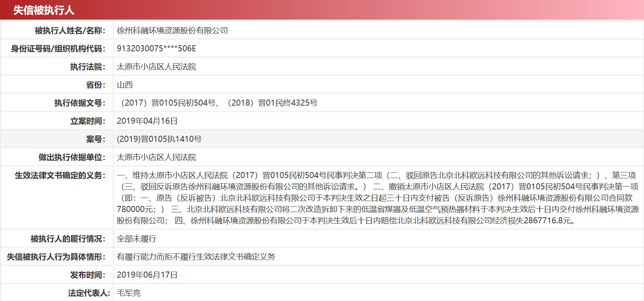Click the 省份 label
Screen dimensions: 644x301
coord(96,85)
